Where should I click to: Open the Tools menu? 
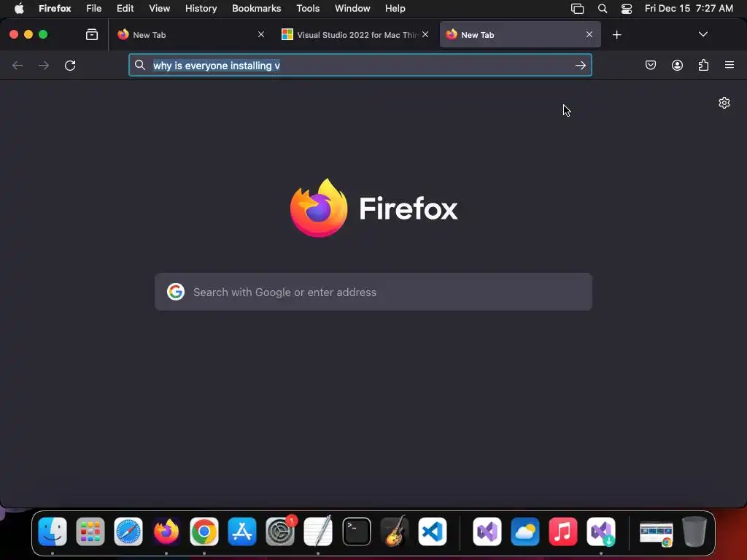pyautogui.click(x=308, y=8)
